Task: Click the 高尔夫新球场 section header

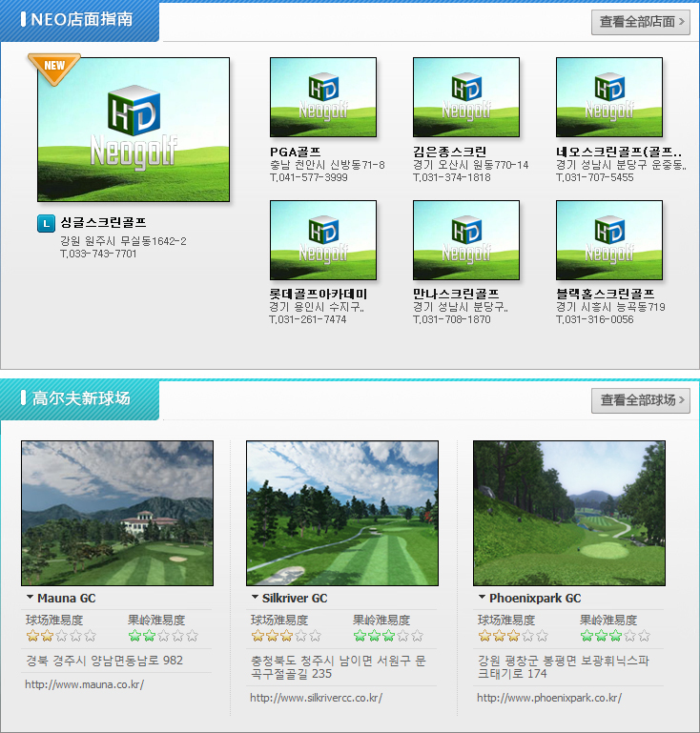Action: 79,399
